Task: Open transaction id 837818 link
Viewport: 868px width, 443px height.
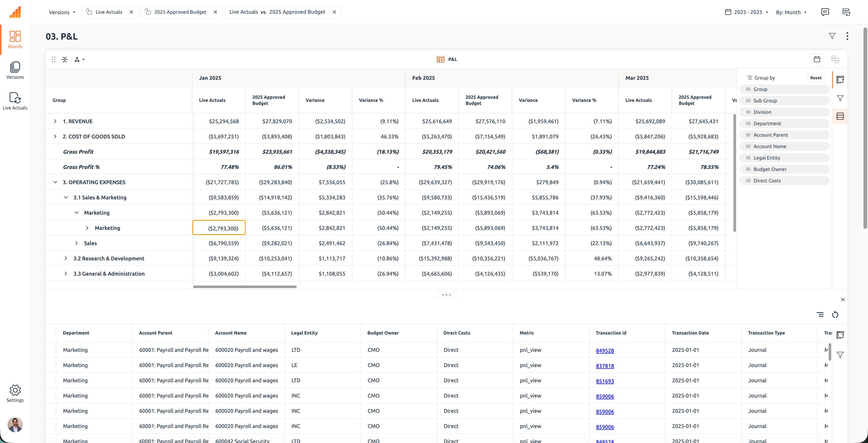Action: 605,366
